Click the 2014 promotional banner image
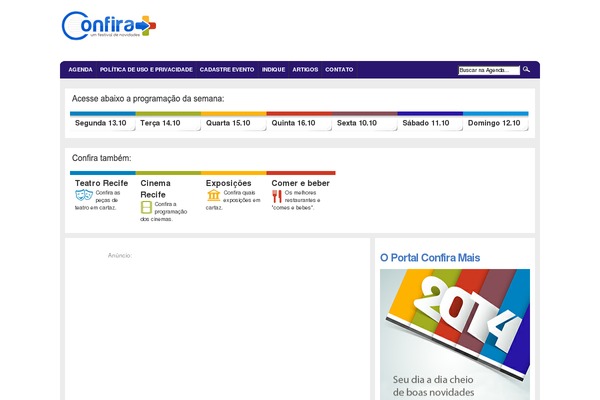This screenshot has height=400, width=600. [455, 335]
